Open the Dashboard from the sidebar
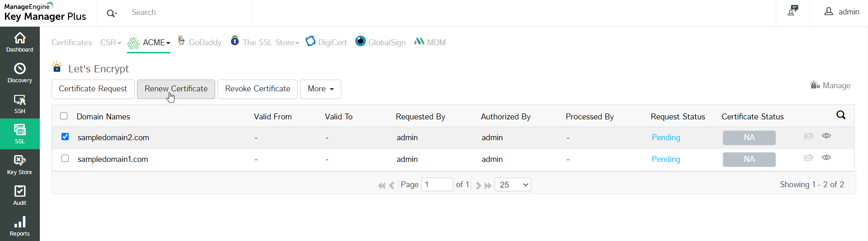This screenshot has height=241, width=868. click(20, 42)
